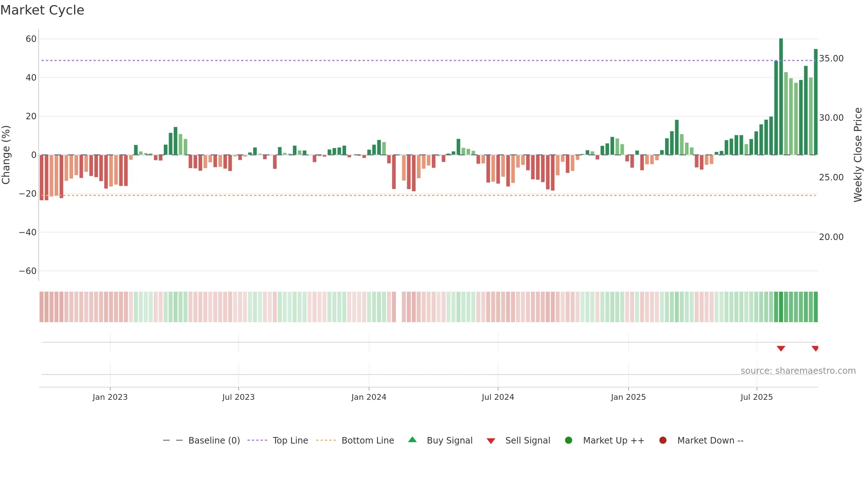Click the final green heatmap cell at far right
This screenshot has width=868, height=488.
point(816,307)
